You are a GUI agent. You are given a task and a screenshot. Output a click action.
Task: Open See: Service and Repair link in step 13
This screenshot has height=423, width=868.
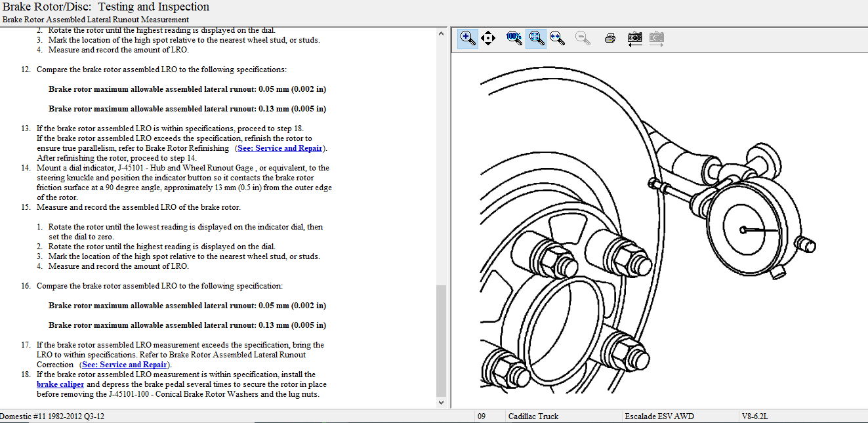pos(280,148)
